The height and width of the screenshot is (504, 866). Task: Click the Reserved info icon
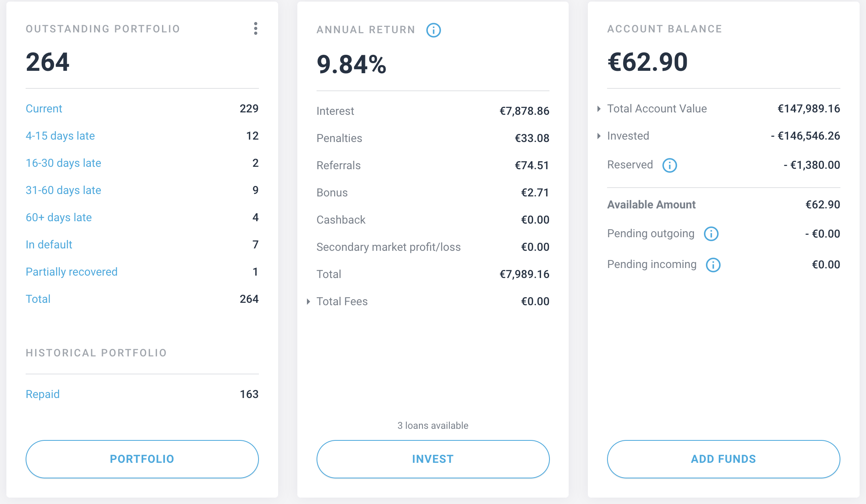670,165
